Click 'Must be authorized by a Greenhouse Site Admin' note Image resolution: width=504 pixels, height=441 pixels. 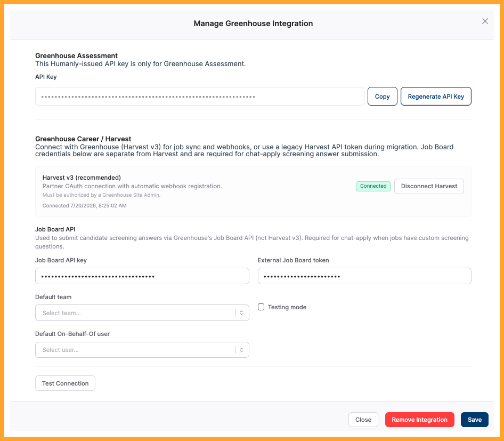(102, 195)
